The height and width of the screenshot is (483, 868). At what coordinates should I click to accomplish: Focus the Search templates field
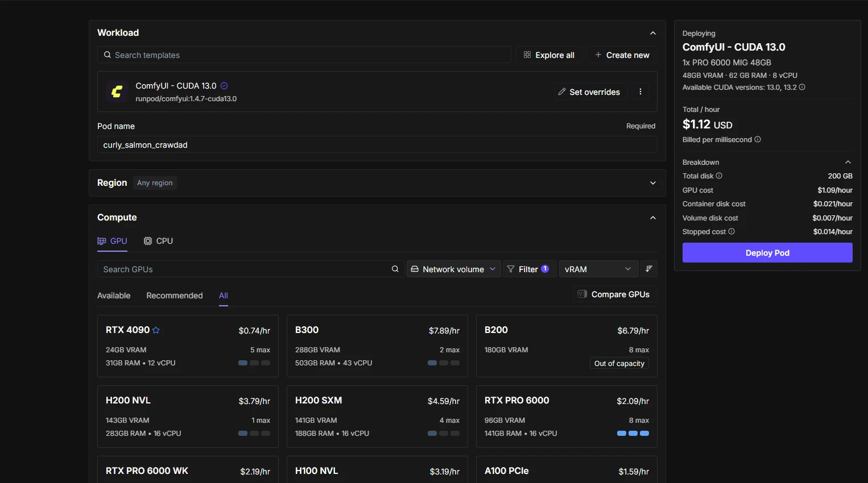304,55
